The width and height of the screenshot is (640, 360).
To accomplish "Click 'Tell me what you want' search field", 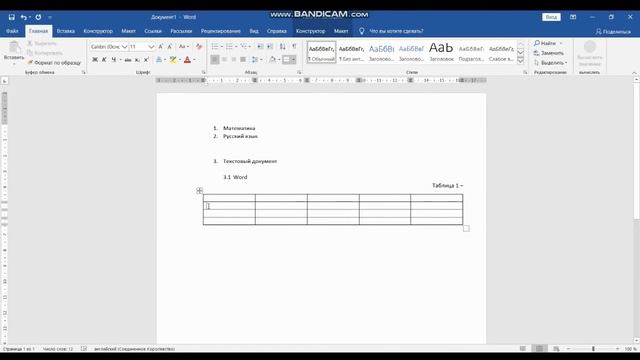I will (x=396, y=31).
